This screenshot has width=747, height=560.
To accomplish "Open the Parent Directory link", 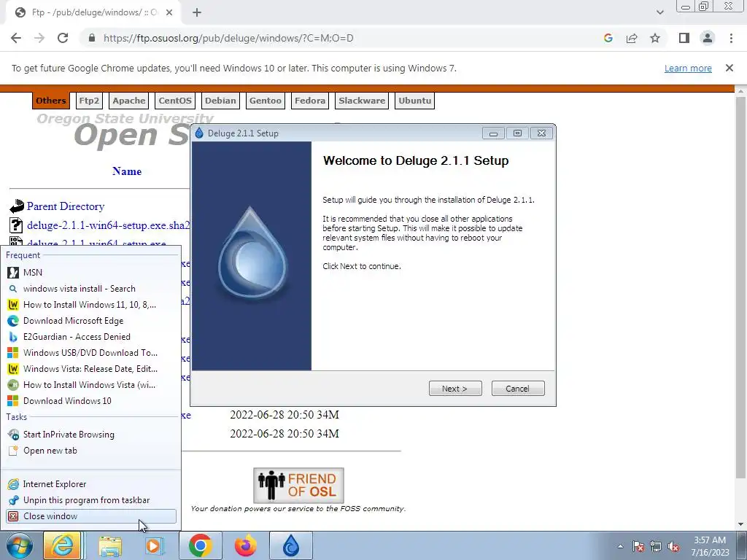I will (x=66, y=206).
